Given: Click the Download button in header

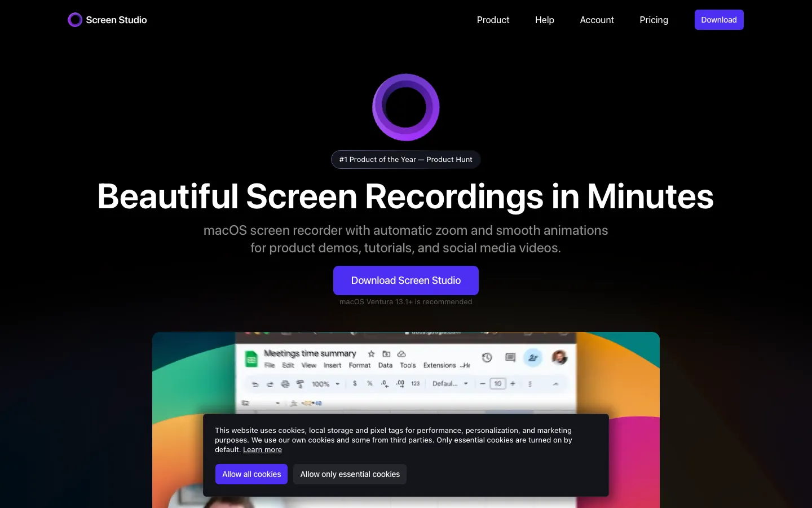Looking at the screenshot, I should coord(719,20).
